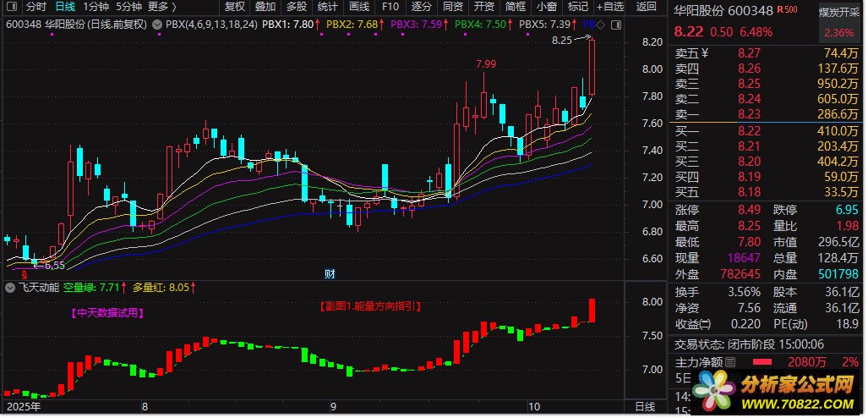
Task: Click the 外盘 782645 value
Action: [739, 274]
